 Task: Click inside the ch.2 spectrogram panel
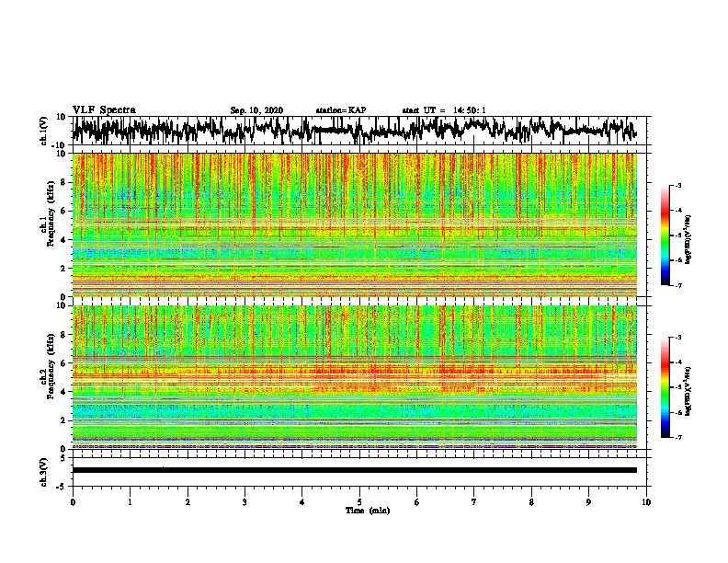click(354, 377)
